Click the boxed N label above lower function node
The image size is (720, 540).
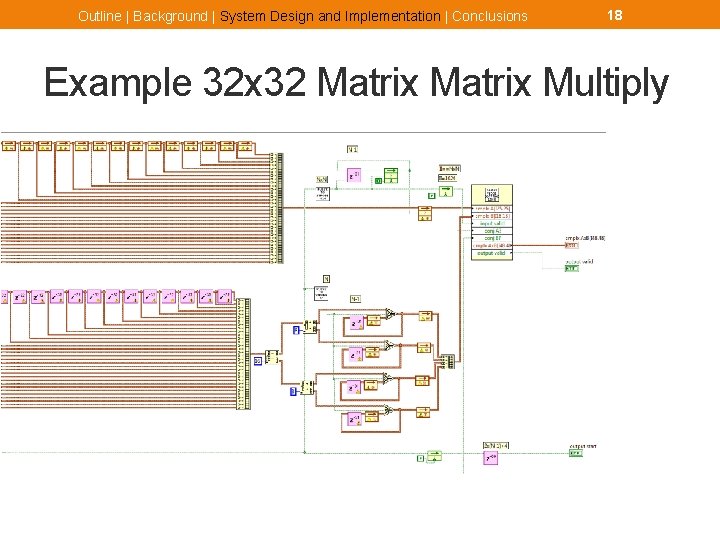coord(326,279)
